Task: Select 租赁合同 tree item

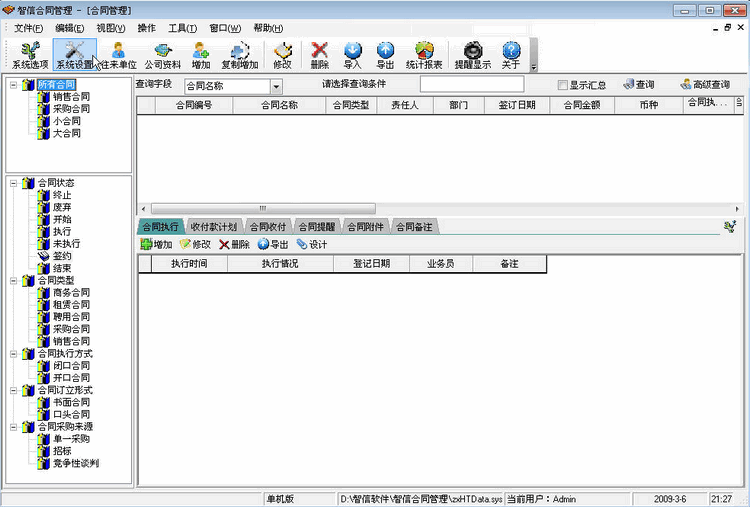Action: coord(71,305)
